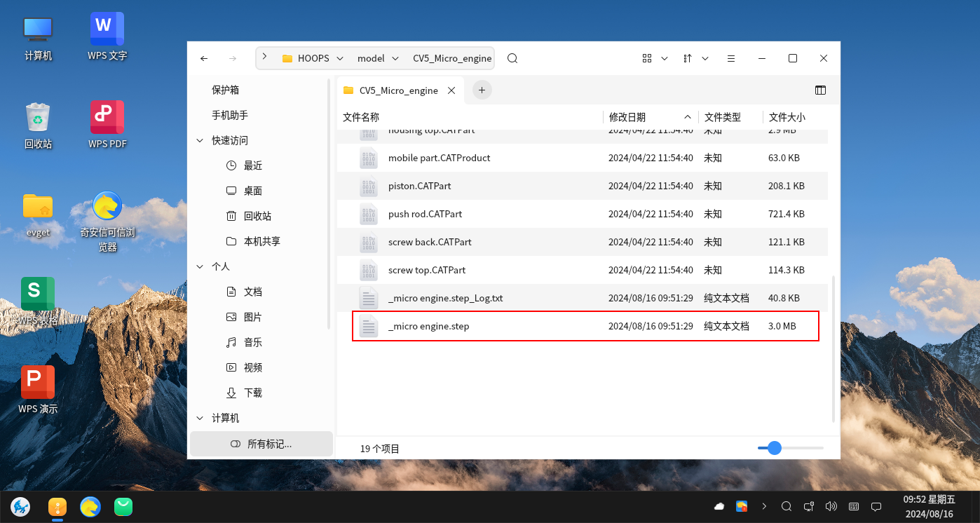Viewport: 980px width, 523px height.
Task: Open the notifications tray icon
Action: 876,506
